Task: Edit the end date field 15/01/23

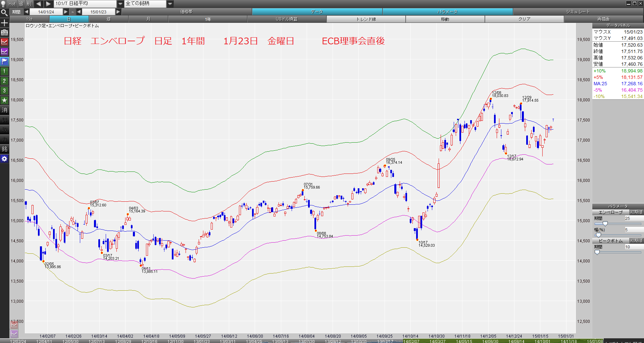Action: 99,12
